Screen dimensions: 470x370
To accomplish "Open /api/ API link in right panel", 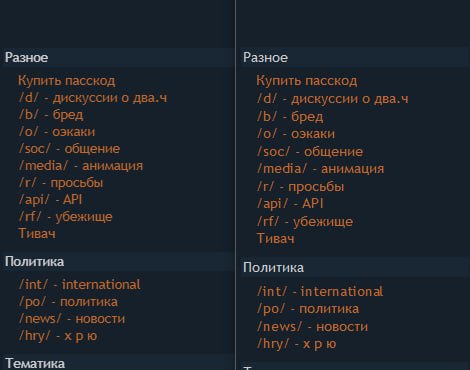I will [x=290, y=204].
